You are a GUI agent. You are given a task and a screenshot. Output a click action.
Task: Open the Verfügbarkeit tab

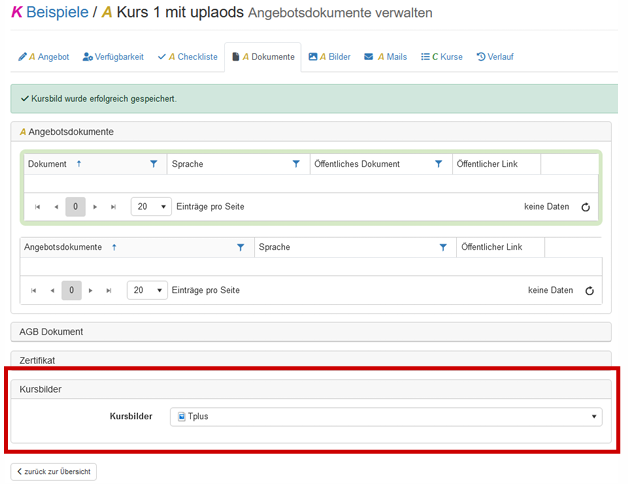point(112,57)
